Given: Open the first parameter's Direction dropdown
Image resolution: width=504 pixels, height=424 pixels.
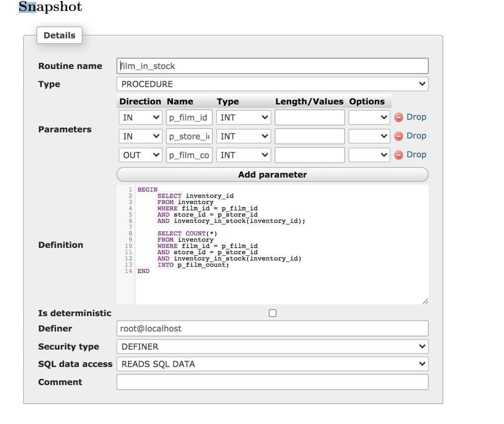Looking at the screenshot, I should tap(141, 117).
